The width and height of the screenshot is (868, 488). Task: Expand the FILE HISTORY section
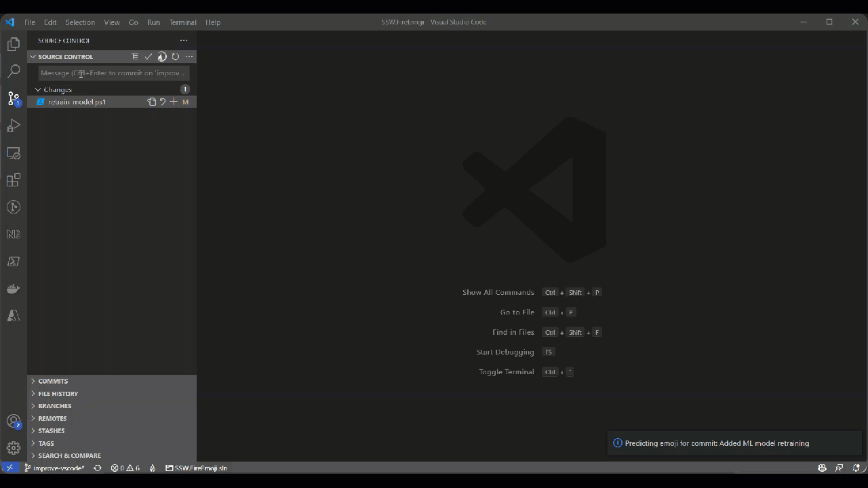click(x=112, y=394)
